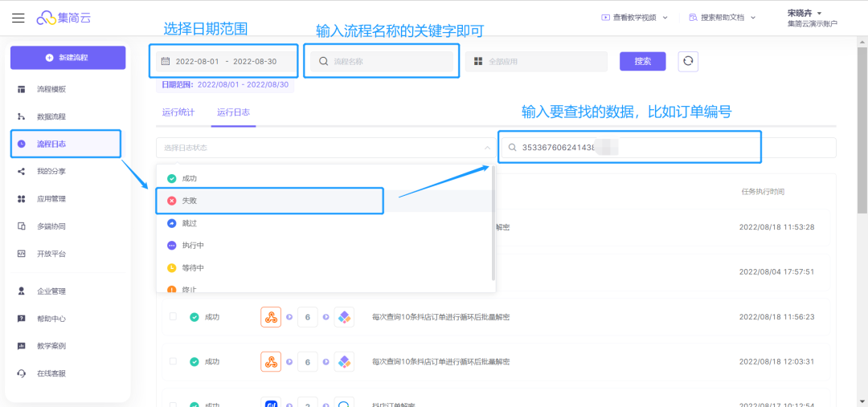Choose 成功 from the log status list
868x407 pixels.
click(190, 178)
